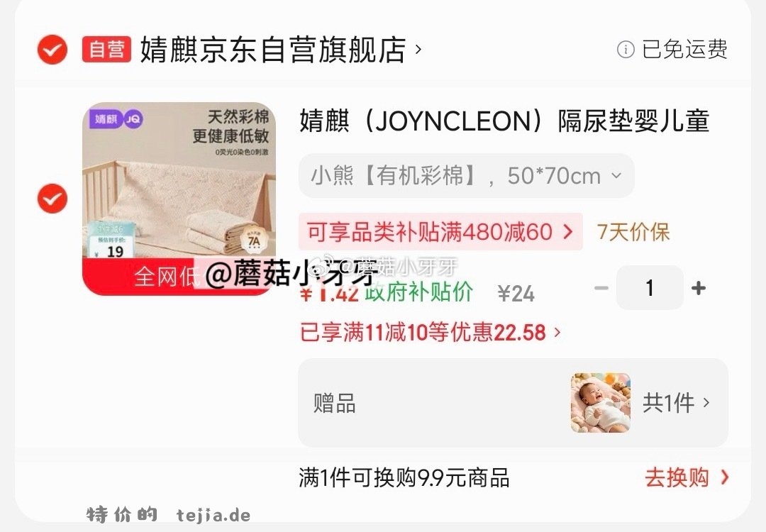This screenshot has height=532, width=766.
Task: Open the 小熊 50*70cm variant dropdown
Action: [467, 175]
